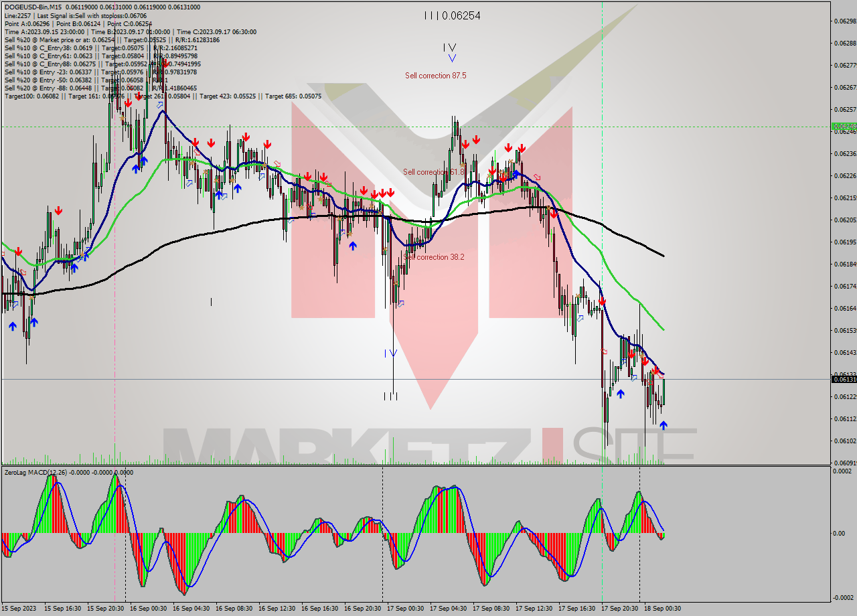Click the 'I I I 0.06254' wave label

pos(452,15)
